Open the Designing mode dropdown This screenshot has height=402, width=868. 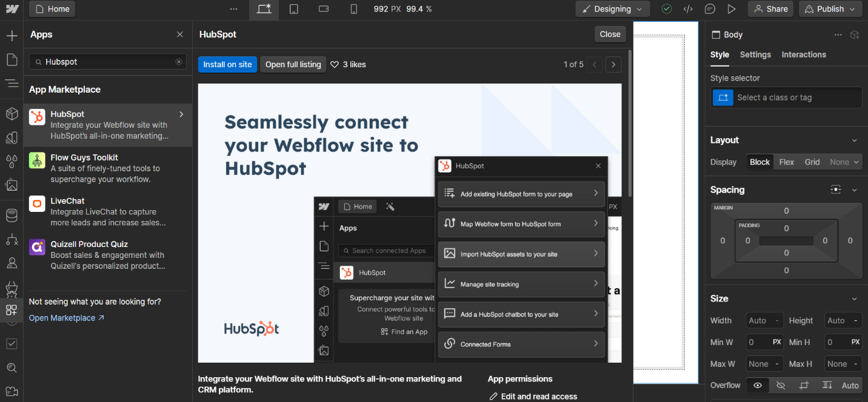(x=613, y=9)
